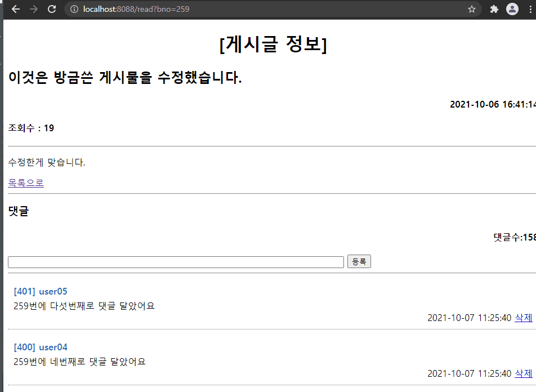Viewport: 536px width, 392px height.
Task: Click the 댓글수 comment count text
Action: click(515, 237)
